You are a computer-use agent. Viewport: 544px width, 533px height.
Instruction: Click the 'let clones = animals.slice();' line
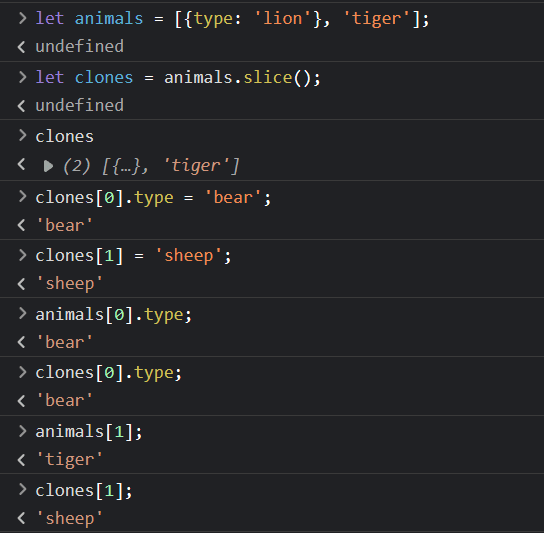pyautogui.click(x=178, y=77)
